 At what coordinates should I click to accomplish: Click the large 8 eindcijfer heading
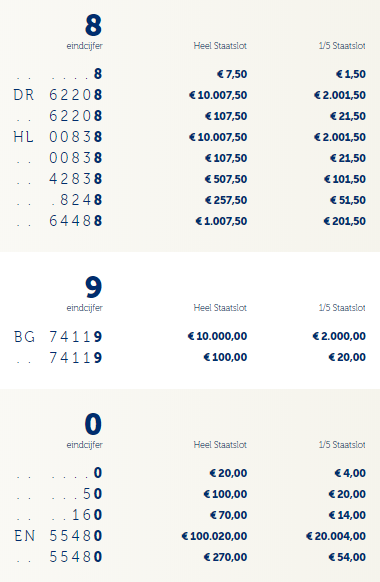coord(93,25)
